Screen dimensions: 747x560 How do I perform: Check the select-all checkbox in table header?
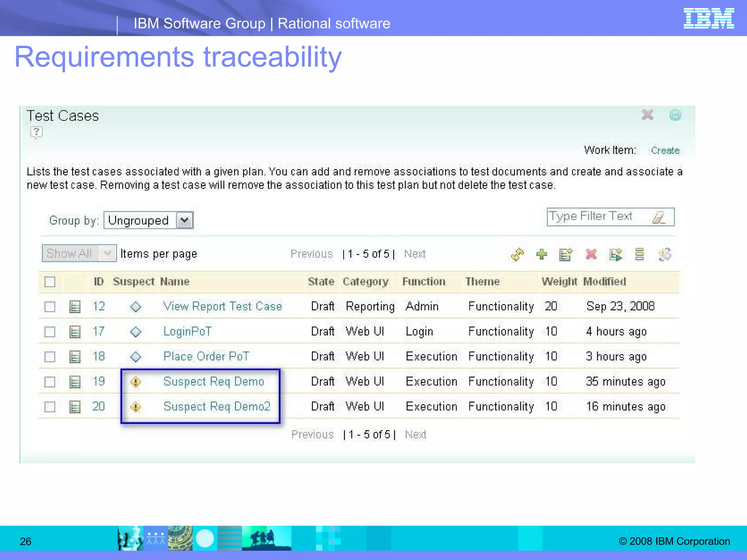click(50, 282)
